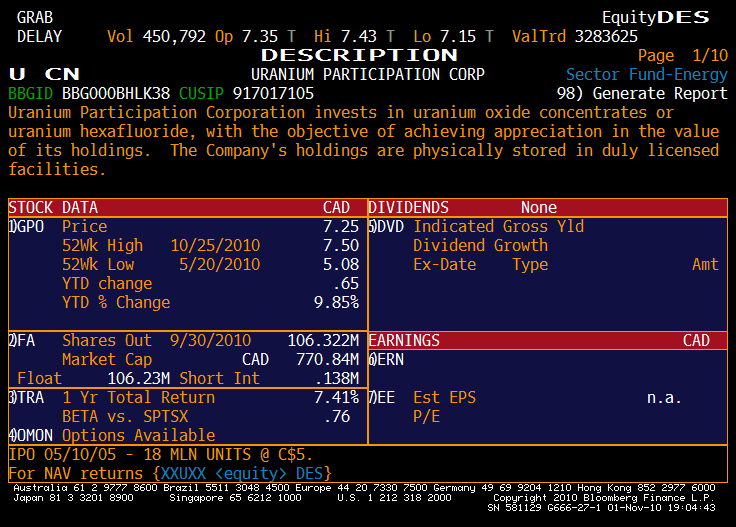Click the DELAY label

(x=39, y=36)
